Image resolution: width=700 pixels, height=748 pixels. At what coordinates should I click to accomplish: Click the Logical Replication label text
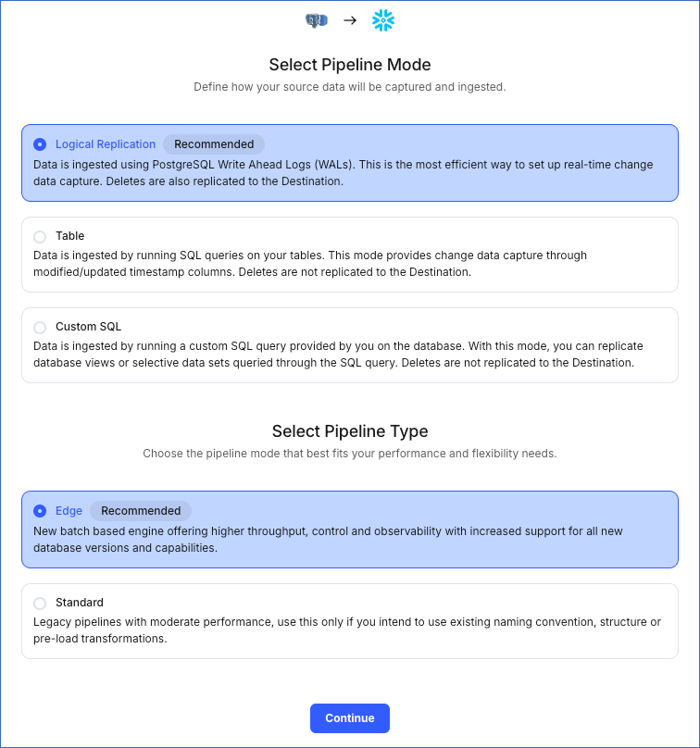[x=105, y=144]
